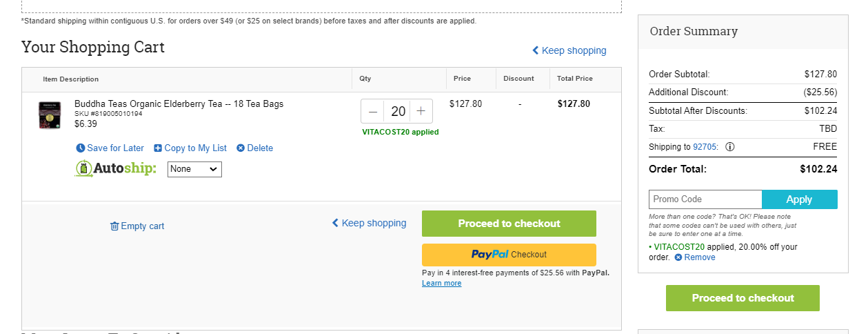Click green Proceed to checkout under cart
Viewport: 868px width, 334px height.
click(x=509, y=224)
